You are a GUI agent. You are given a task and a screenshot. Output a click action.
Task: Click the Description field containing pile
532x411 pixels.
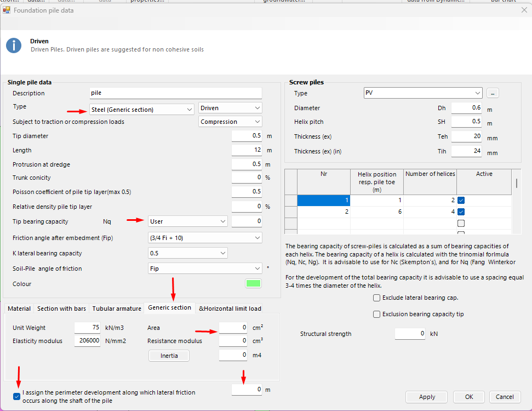pos(176,93)
